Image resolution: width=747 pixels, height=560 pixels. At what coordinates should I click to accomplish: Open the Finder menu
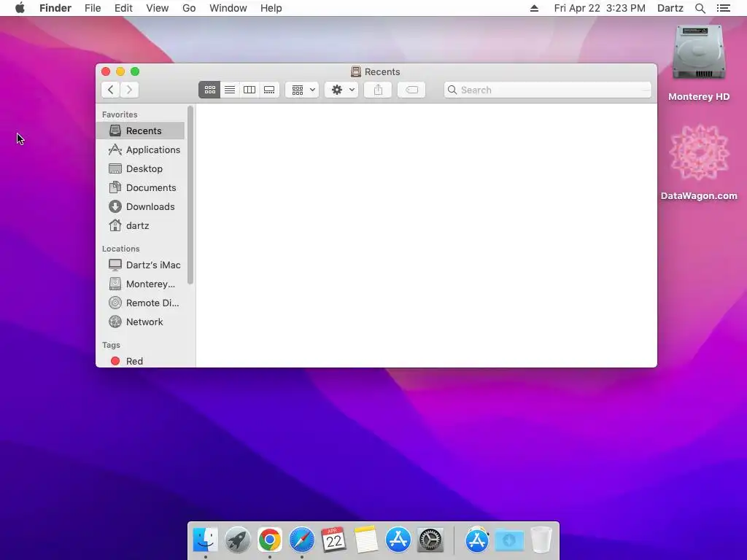[x=55, y=8]
